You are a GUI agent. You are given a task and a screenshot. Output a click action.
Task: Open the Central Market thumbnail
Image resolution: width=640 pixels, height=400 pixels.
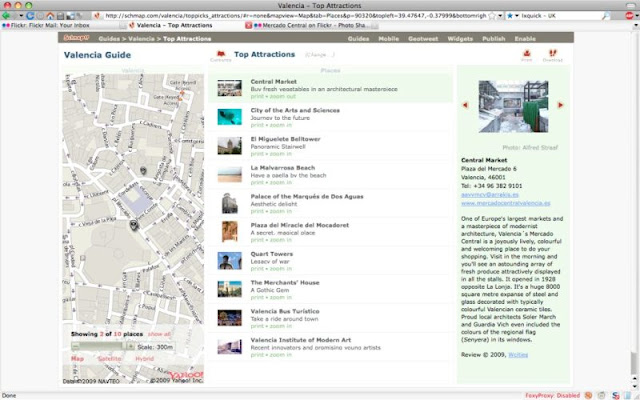pyautogui.click(x=229, y=88)
